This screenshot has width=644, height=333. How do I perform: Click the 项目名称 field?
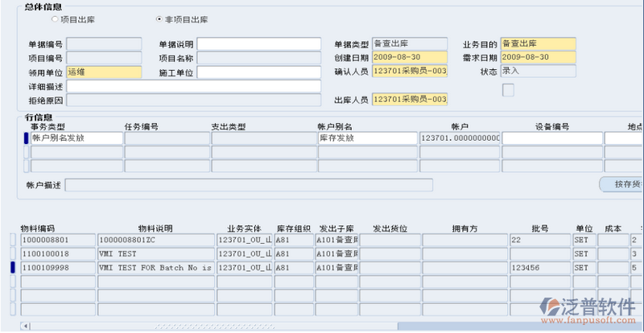[258, 58]
